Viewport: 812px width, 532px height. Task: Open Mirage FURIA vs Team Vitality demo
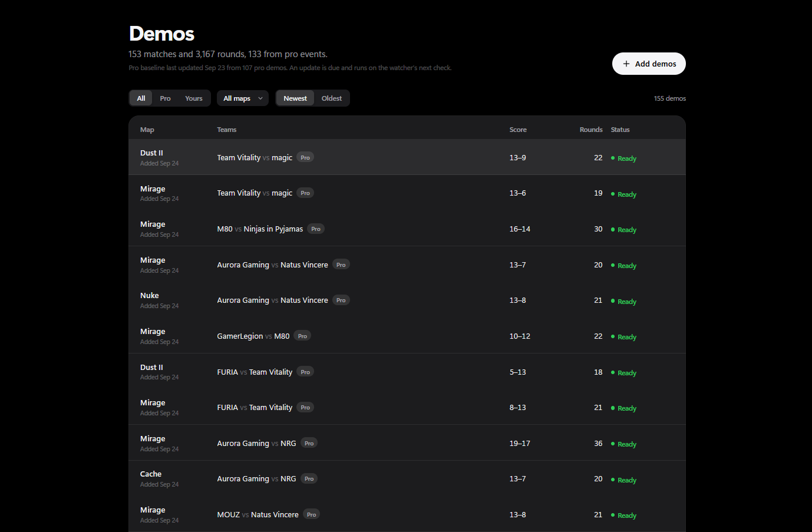(407, 407)
